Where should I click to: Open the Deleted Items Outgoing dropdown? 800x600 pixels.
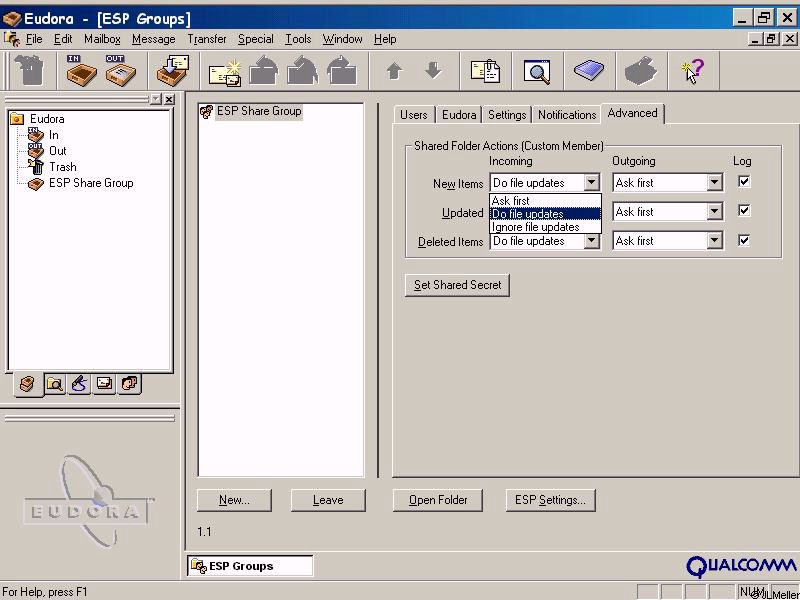click(714, 240)
